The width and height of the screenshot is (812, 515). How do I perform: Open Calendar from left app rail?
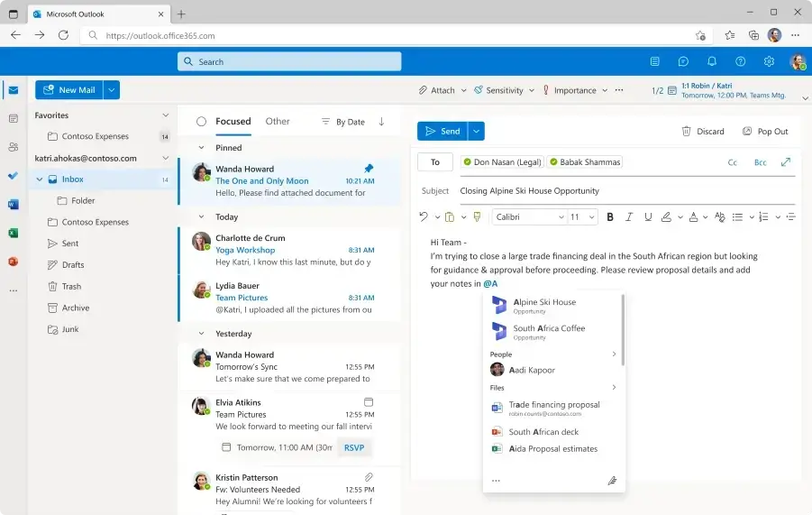pyautogui.click(x=14, y=118)
